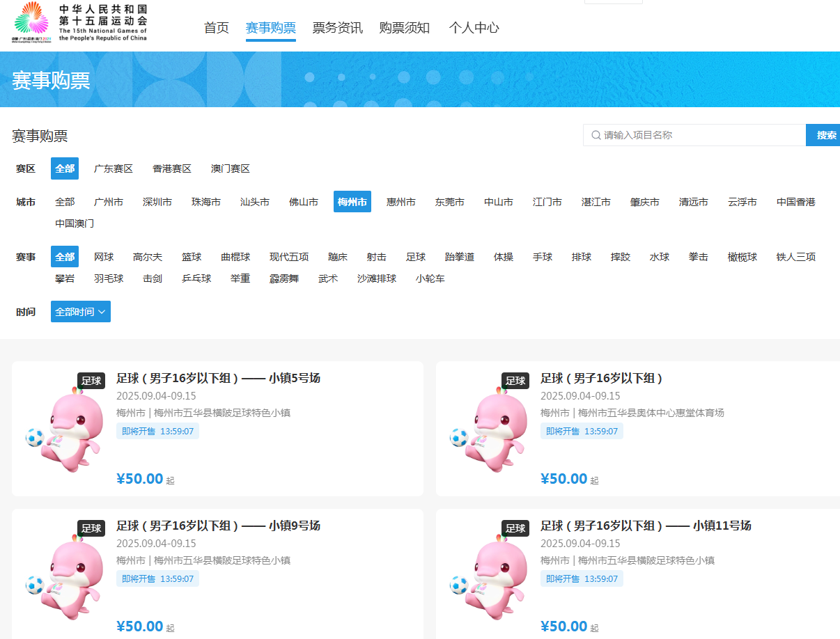Open the 赛事购票 tab

pos(271,28)
